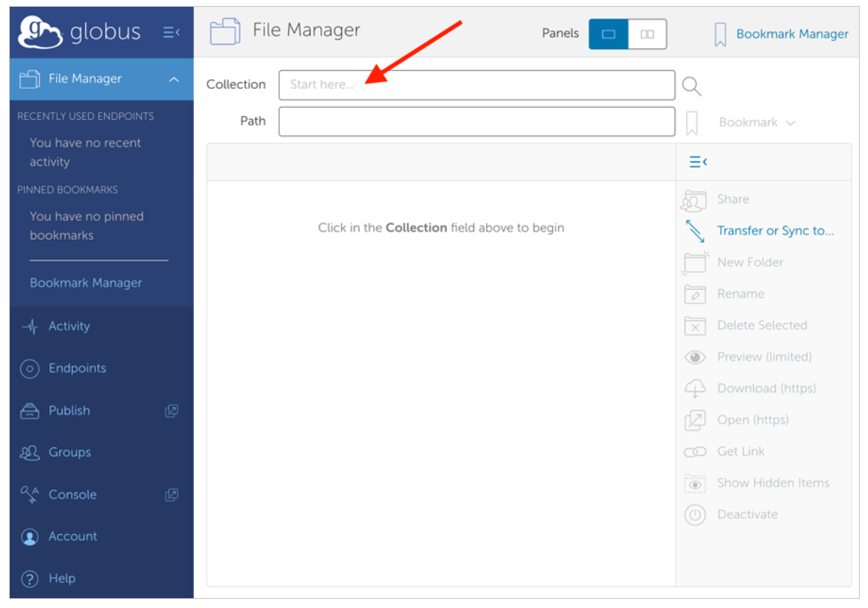
Task: Choose Transfer or Sync to...
Action: (775, 231)
